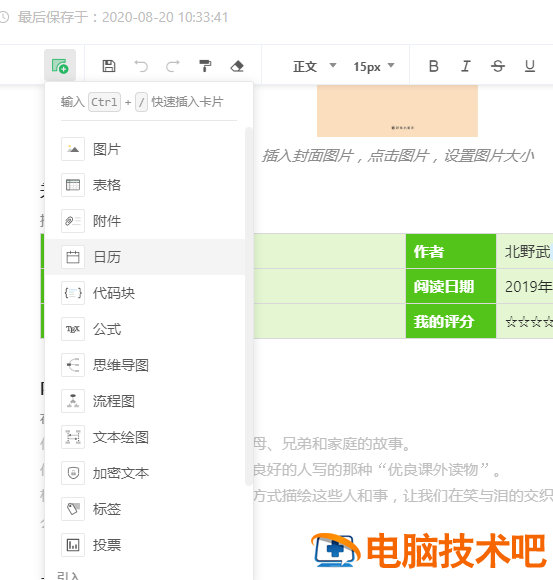This screenshot has height=580, width=553.
Task: Click the 插入封面图片 caption text
Action: click(x=398, y=156)
